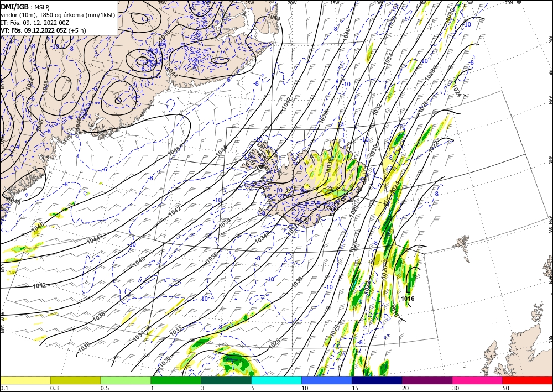Click the legend value 0.1
This screenshot has width=553, height=392.
(x=4, y=388)
